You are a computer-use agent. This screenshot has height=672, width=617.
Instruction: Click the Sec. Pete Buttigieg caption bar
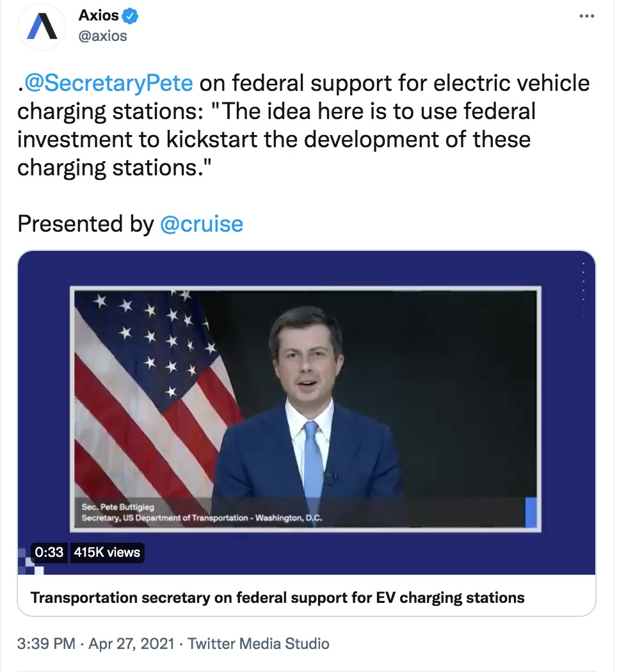point(300,512)
